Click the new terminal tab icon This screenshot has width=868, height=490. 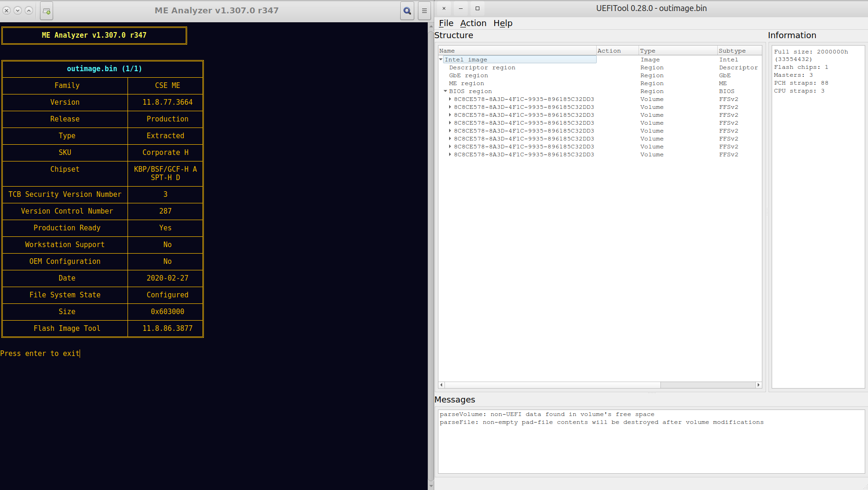tap(47, 11)
